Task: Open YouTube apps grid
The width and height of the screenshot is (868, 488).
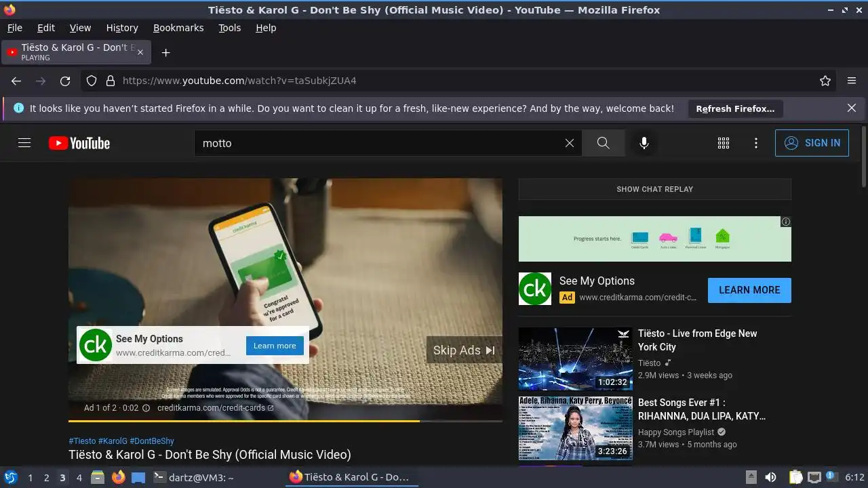Action: 724,143
